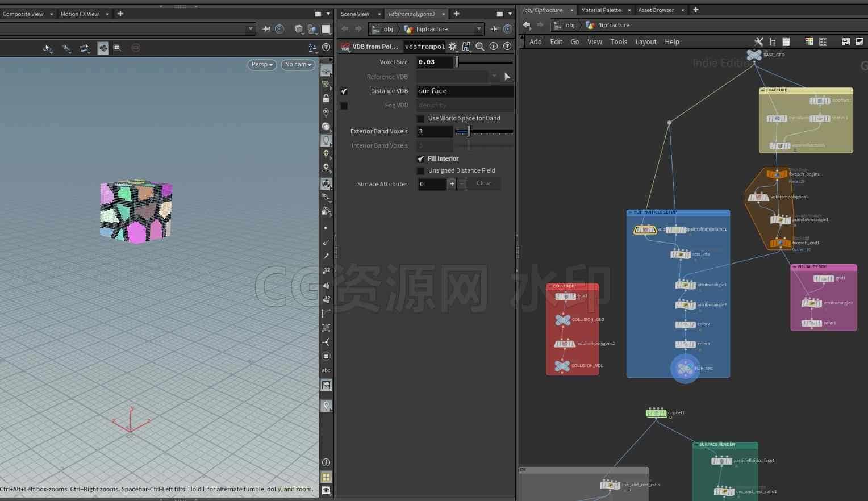Click the viewport lock camera icon
This screenshot has height=501, width=868.
[x=326, y=98]
